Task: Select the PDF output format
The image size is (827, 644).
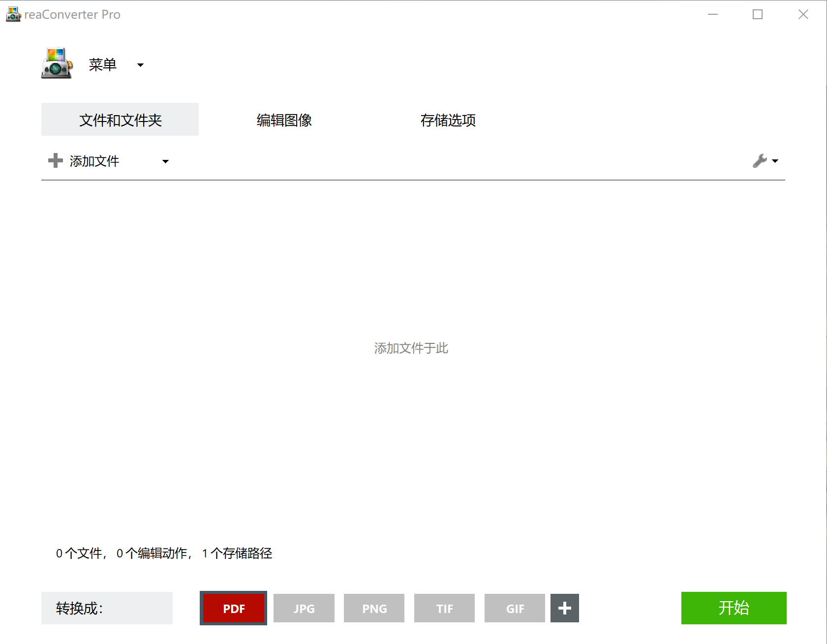Action: (233, 608)
